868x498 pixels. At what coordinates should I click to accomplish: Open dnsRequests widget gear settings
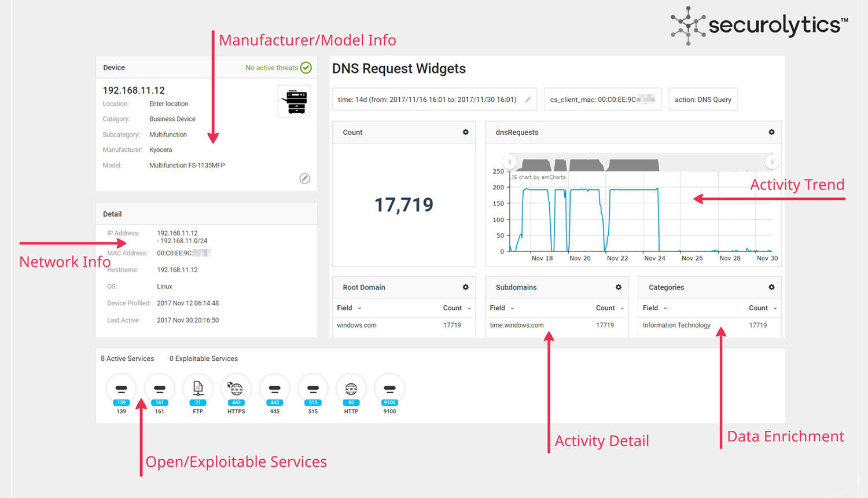click(x=771, y=133)
